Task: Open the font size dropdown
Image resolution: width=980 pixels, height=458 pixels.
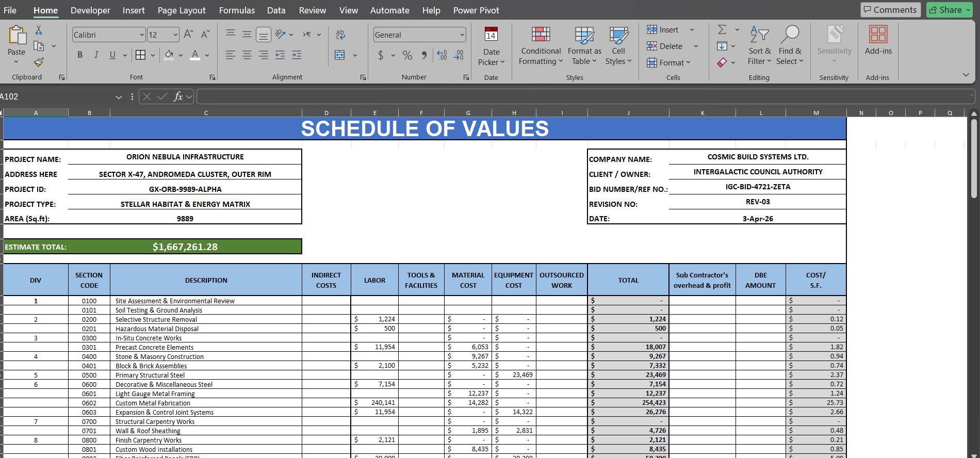Action: pyautogui.click(x=175, y=35)
